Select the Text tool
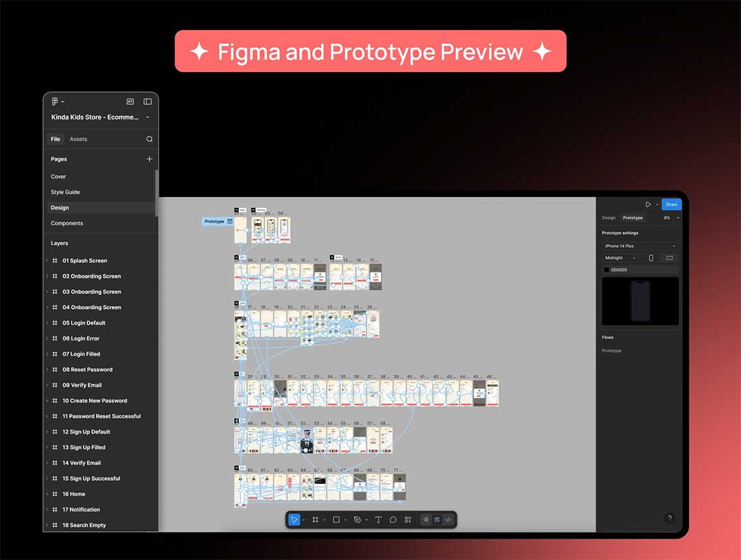Screen dimensions: 741x560 pyautogui.click(x=378, y=520)
